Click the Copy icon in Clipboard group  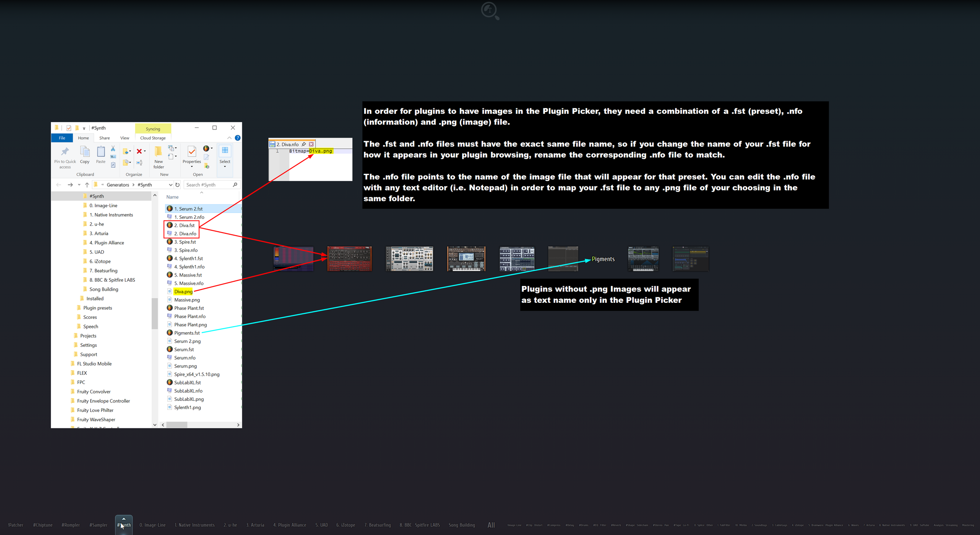(85, 151)
